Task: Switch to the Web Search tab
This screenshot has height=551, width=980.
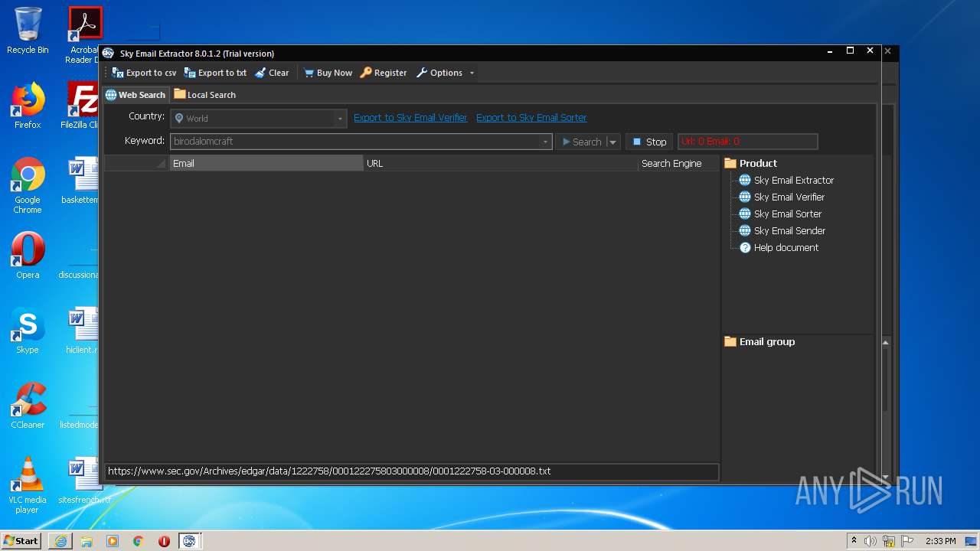Action: coord(136,95)
